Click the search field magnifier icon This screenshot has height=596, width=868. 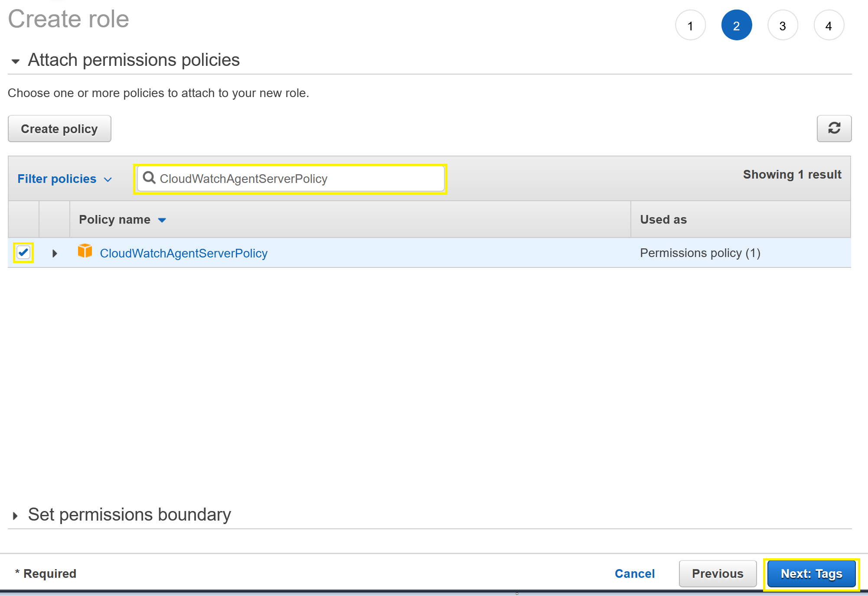pos(150,178)
